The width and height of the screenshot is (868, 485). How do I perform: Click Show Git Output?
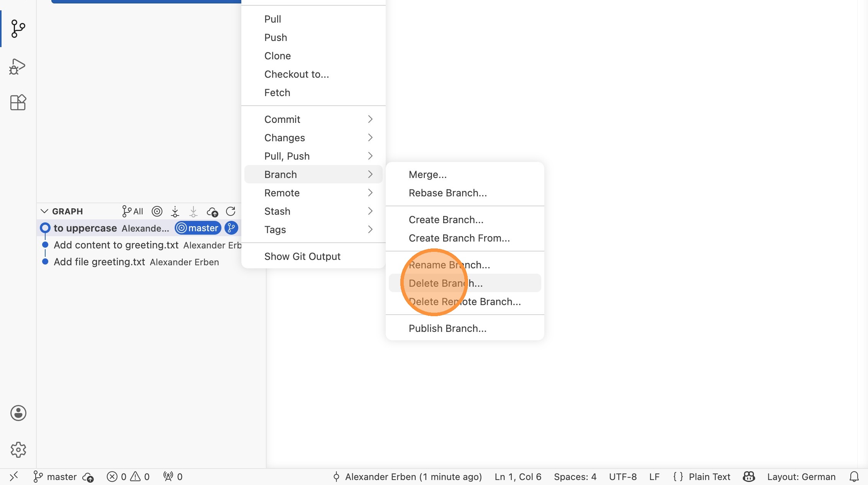click(x=302, y=256)
